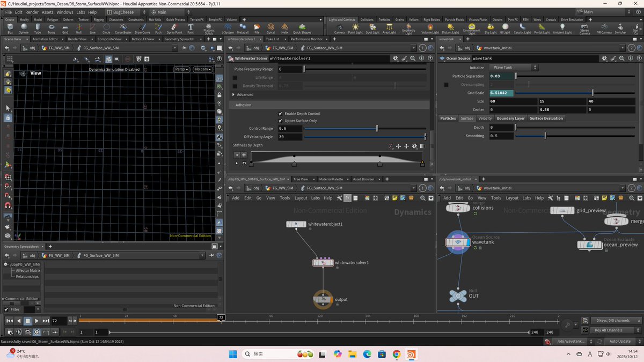Open the Labs menu in menu bar
Viewport: 644px width, 362px height.
[80, 12]
